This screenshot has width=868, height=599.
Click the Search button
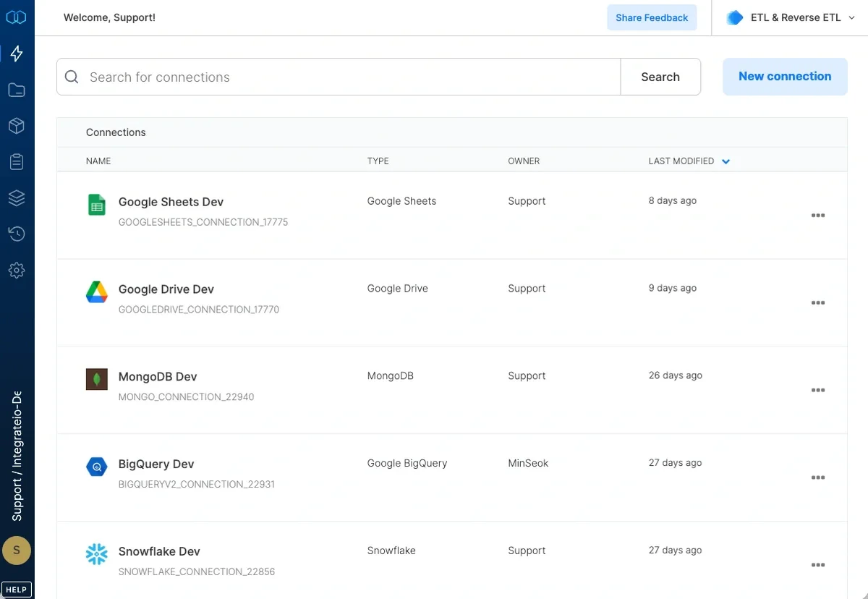[x=660, y=77]
